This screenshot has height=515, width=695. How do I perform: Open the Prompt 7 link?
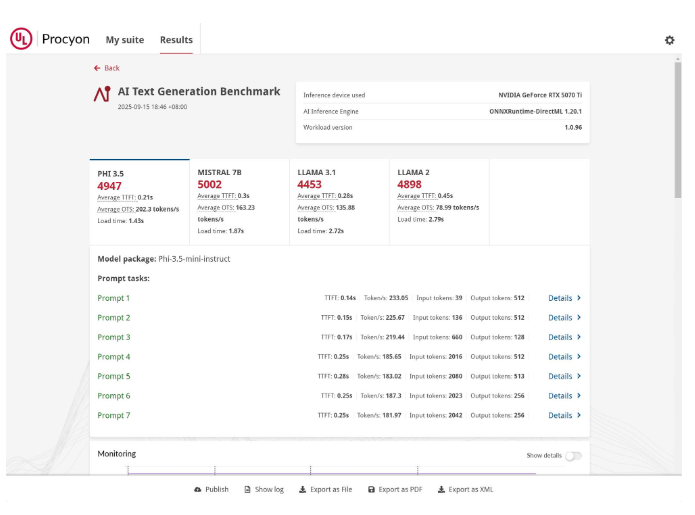click(113, 415)
